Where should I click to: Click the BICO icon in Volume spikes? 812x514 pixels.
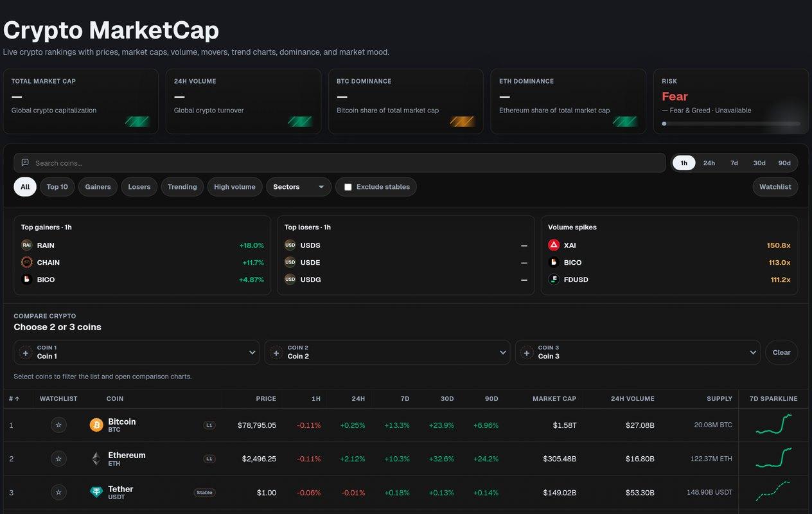[554, 262]
